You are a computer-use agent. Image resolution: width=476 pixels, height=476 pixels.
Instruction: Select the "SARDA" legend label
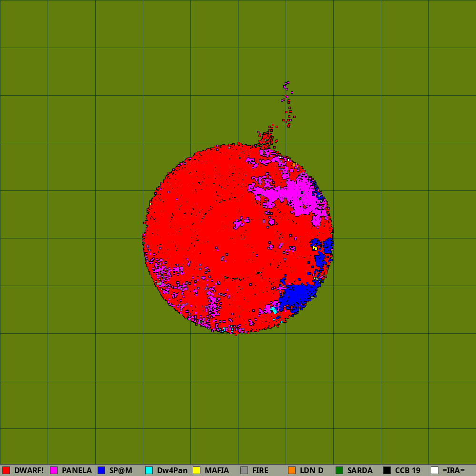pos(360,471)
